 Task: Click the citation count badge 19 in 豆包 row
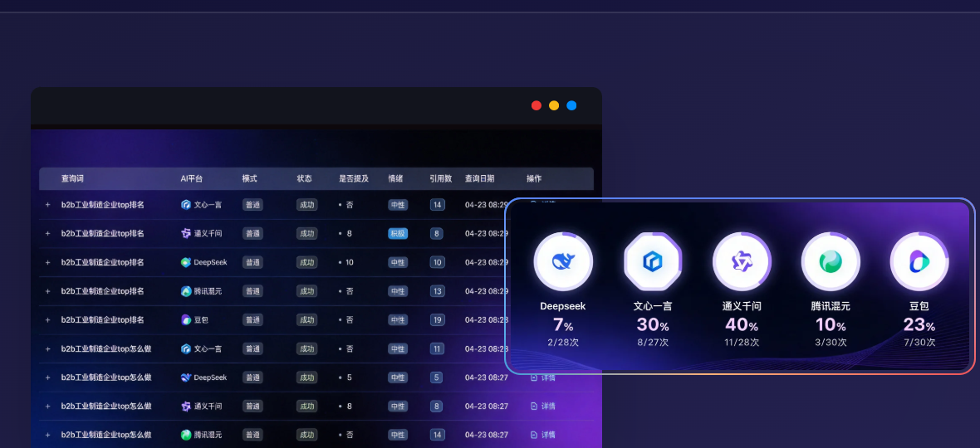(438, 319)
